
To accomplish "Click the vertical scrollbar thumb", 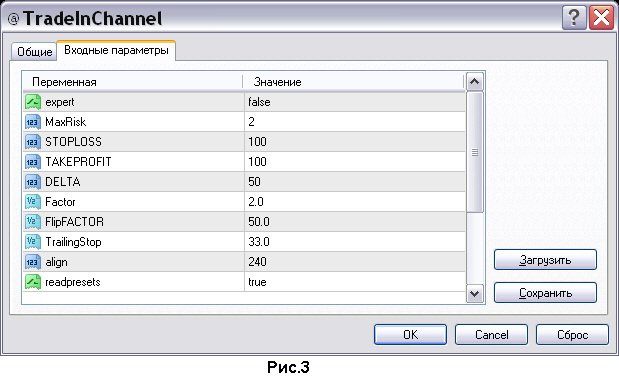I will click(x=475, y=152).
